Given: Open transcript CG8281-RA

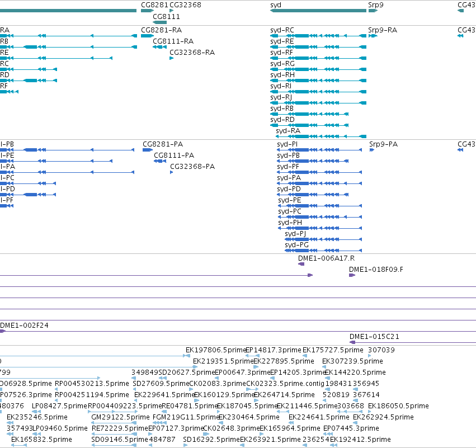Looking at the screenshot, I should [161, 30].
